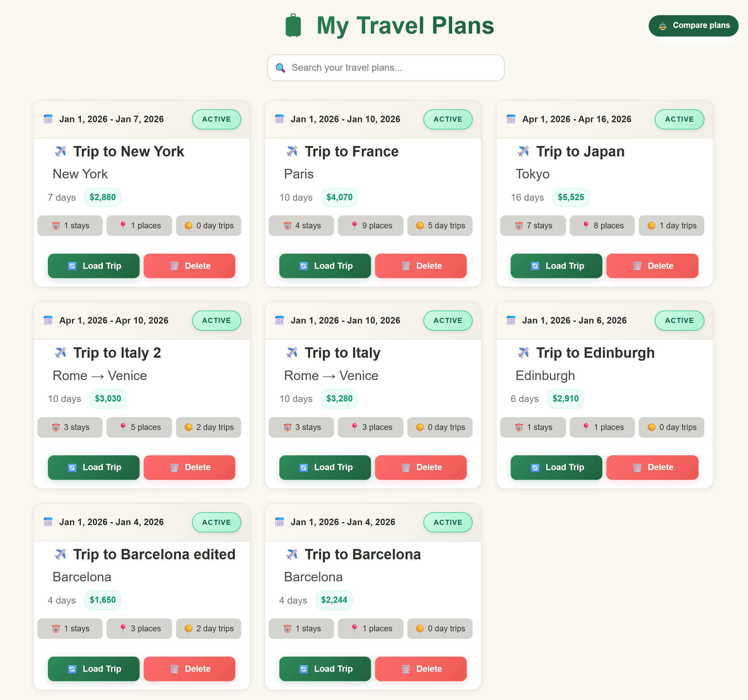Image resolution: width=748 pixels, height=700 pixels.
Task: Click the 5 day trips chip on Trip to France
Action: [x=439, y=225]
